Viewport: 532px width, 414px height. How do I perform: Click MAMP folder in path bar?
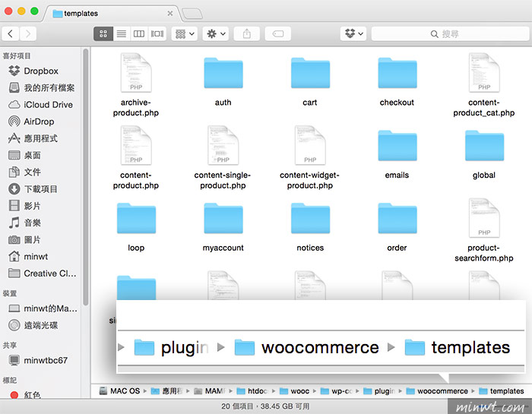210,391
